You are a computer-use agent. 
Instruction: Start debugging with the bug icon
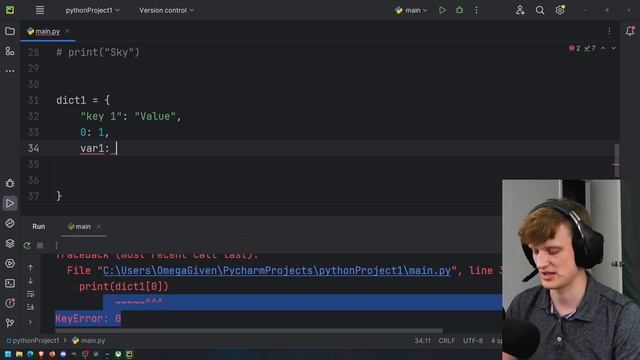[459, 10]
